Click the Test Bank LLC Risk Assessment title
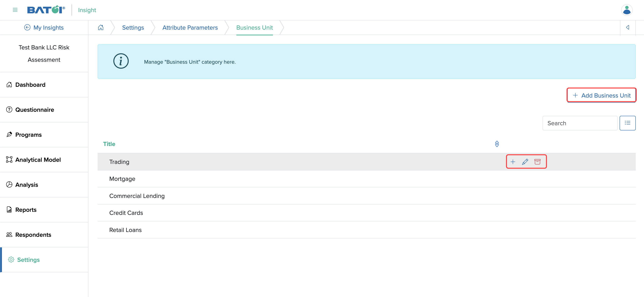 tap(44, 53)
